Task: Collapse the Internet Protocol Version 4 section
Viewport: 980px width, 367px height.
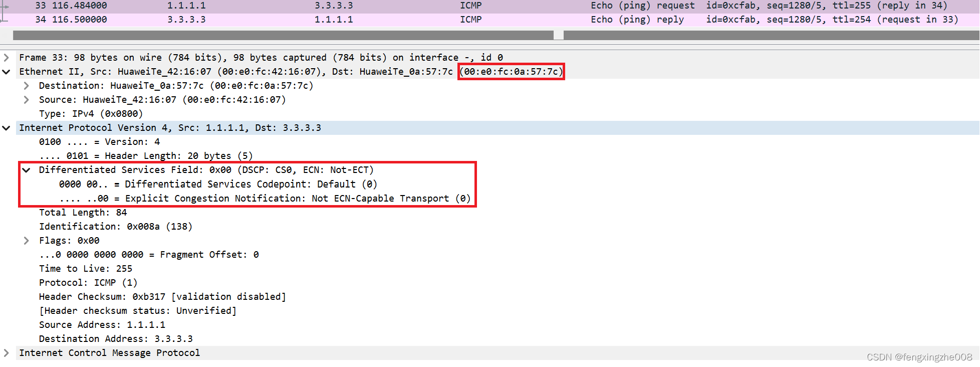Action: tap(6, 128)
